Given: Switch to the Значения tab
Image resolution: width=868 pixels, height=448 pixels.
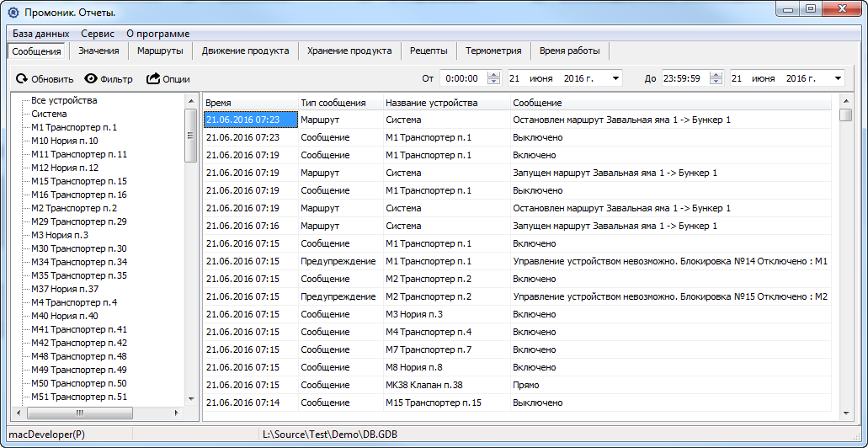Looking at the screenshot, I should point(99,51).
